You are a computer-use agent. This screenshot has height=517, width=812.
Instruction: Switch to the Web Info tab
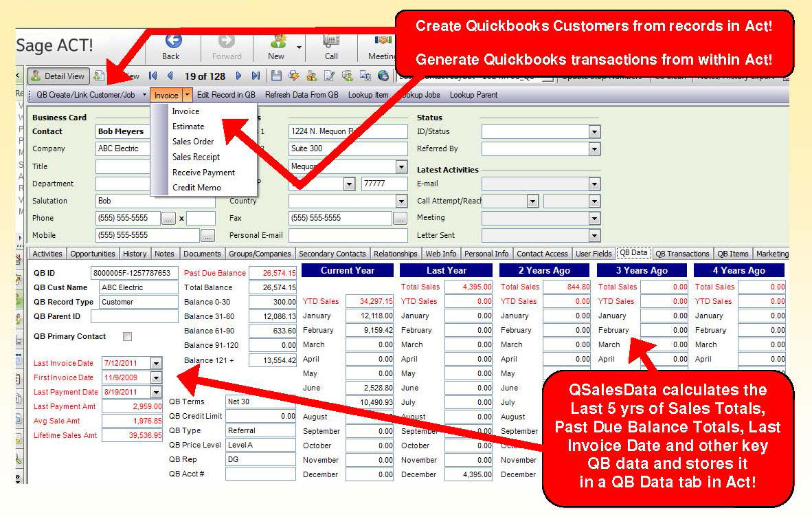coord(441,254)
